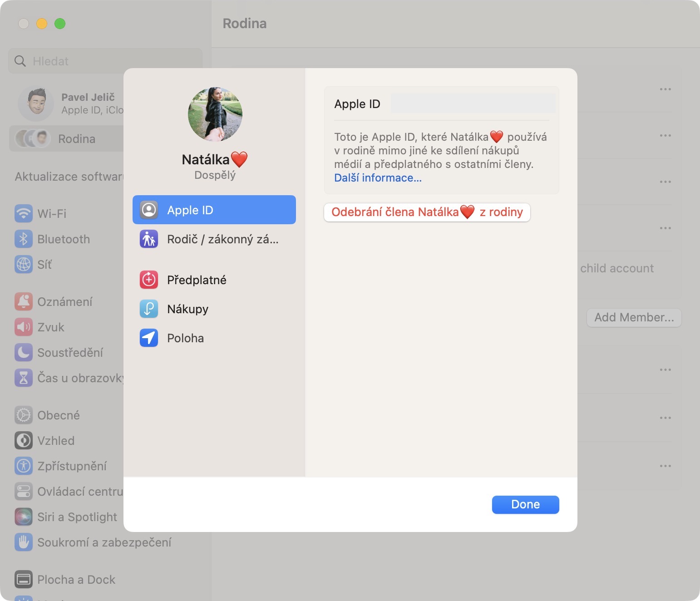Open the Nákupy section

point(214,309)
